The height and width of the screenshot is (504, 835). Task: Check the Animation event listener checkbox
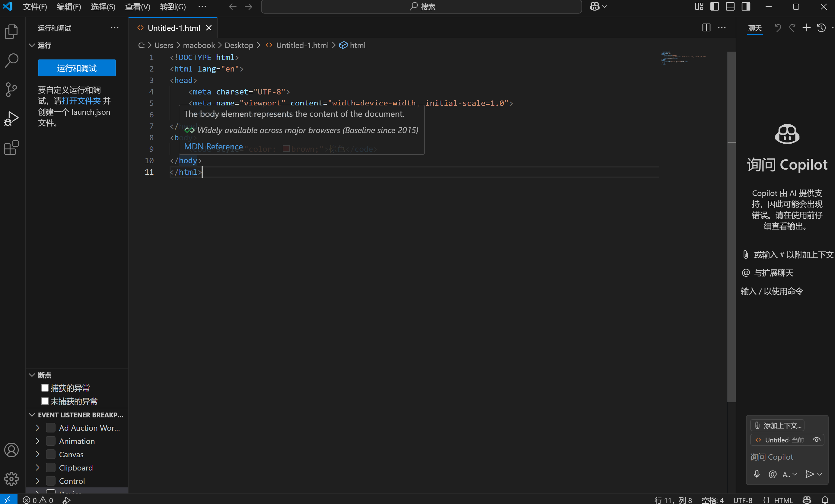[50, 441]
